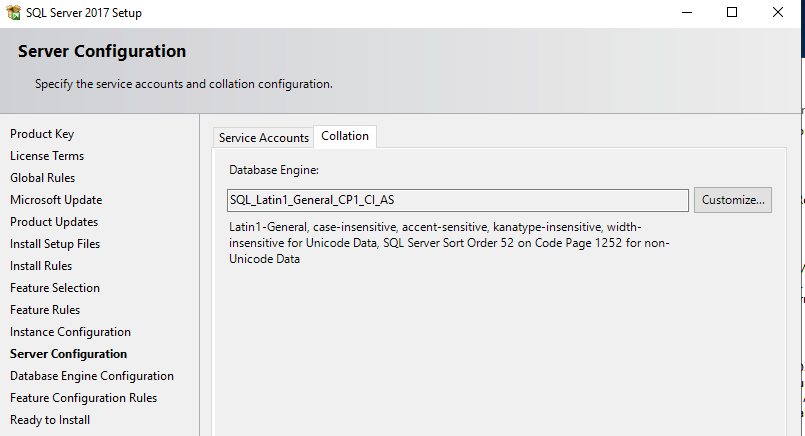Open the Microsoft Update step
The image size is (805, 436).
tap(56, 200)
